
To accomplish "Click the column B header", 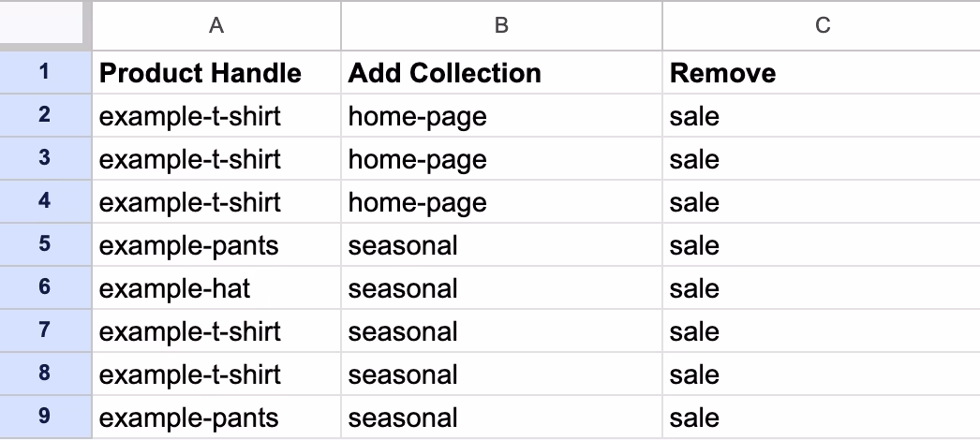I will pos(501,26).
